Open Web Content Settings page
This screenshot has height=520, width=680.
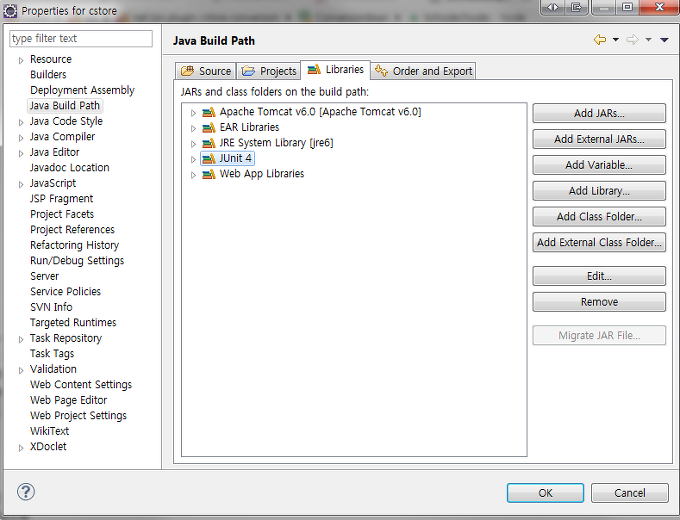click(81, 385)
